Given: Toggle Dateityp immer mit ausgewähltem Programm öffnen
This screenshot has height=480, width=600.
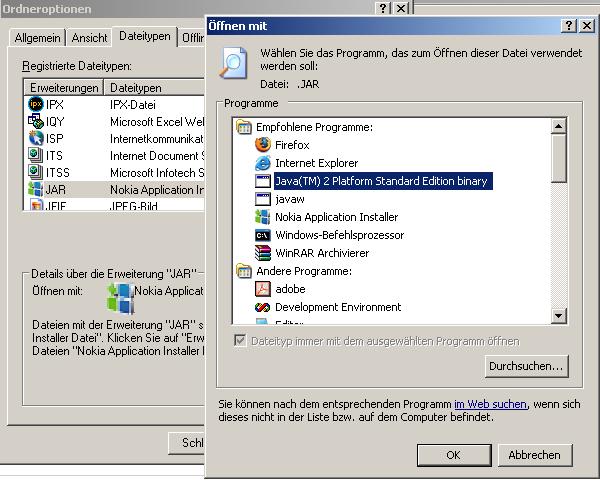Looking at the screenshot, I should [x=240, y=340].
